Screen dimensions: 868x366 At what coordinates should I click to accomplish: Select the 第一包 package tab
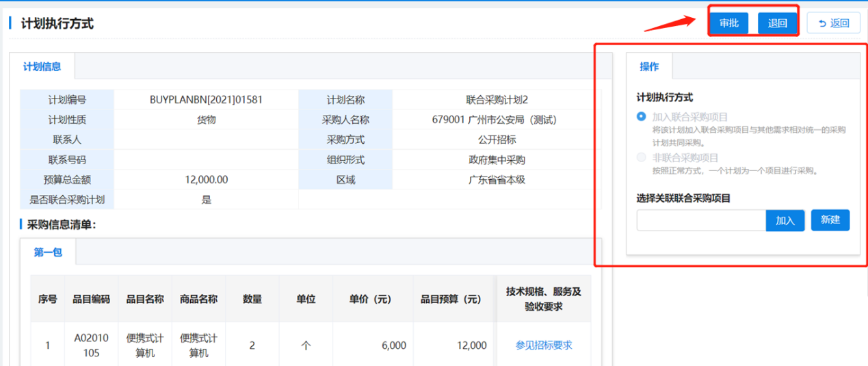48,252
